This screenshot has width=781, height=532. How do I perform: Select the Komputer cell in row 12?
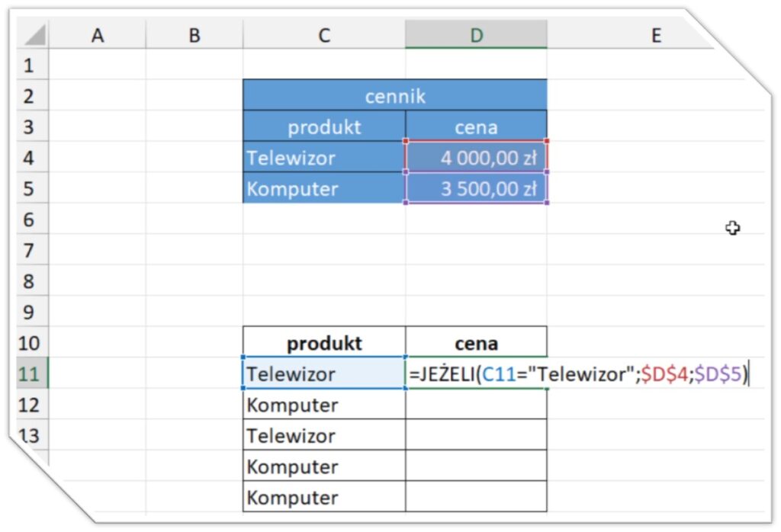pos(323,405)
